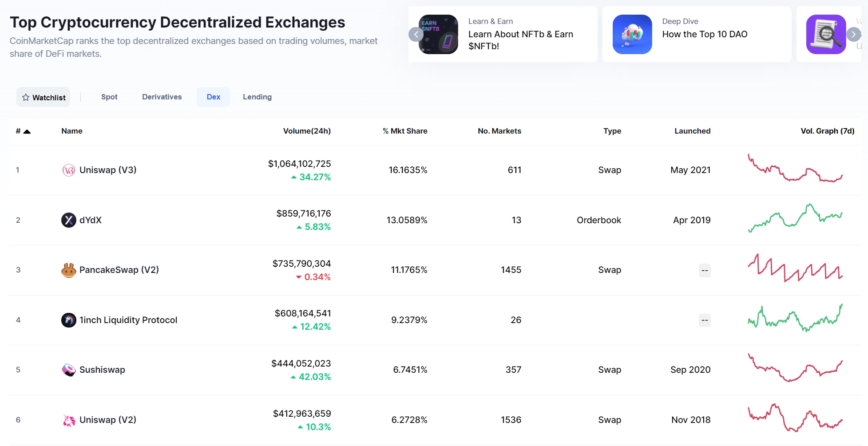Image resolution: width=868 pixels, height=446 pixels.
Task: Sort exchanges by Volume(24h) header
Action: pos(307,131)
